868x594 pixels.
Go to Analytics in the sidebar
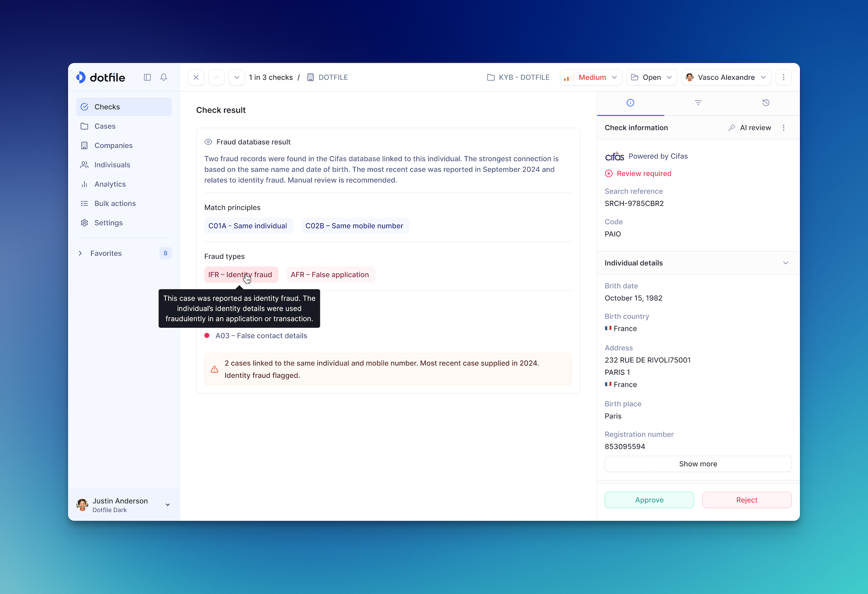tap(110, 184)
